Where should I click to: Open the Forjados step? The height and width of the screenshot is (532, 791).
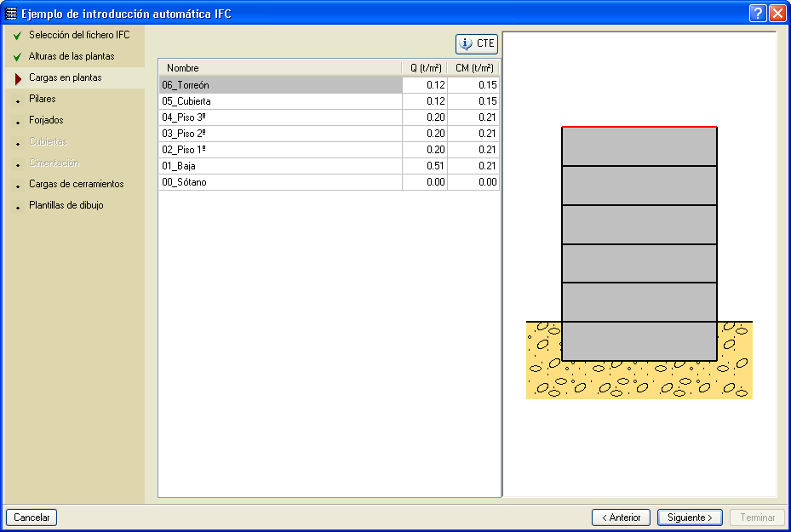(x=47, y=120)
